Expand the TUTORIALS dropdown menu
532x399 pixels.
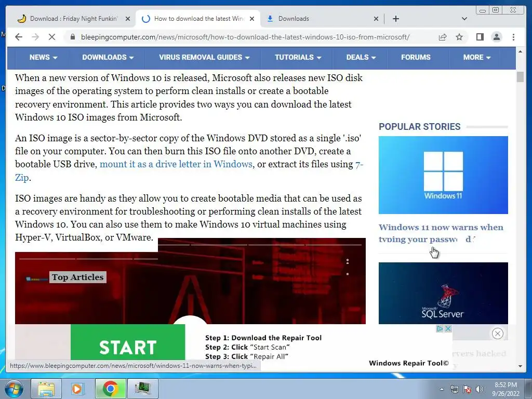point(298,57)
